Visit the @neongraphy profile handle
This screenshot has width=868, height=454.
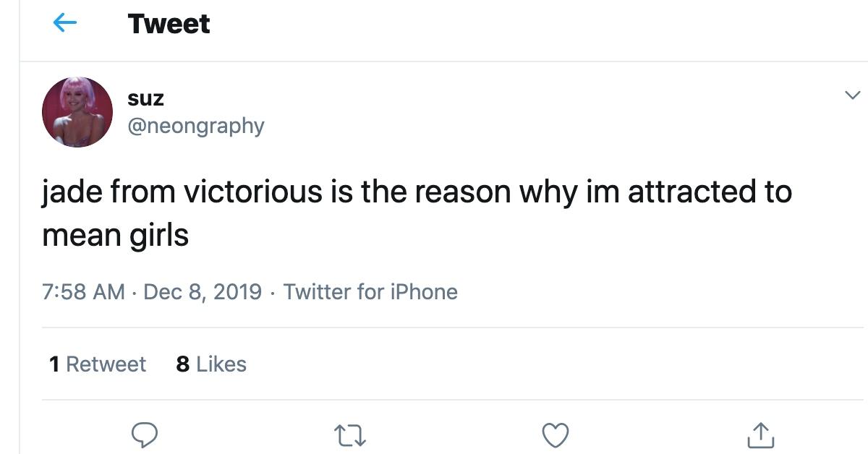[x=195, y=125]
